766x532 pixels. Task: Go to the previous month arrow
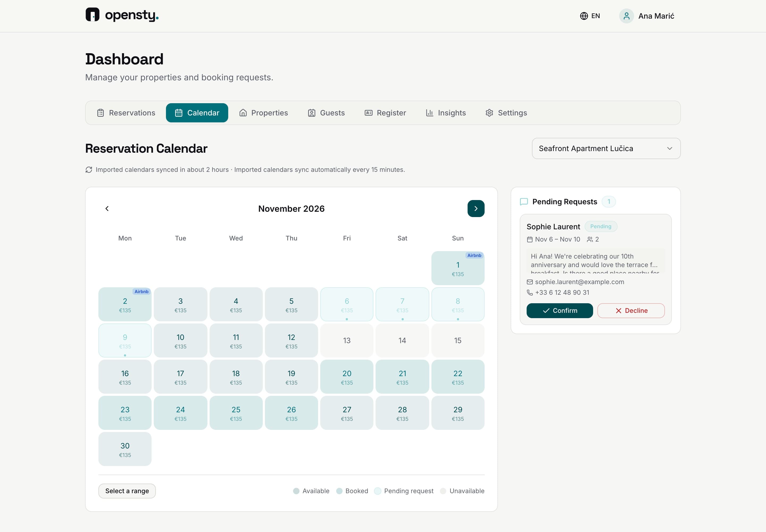coord(107,209)
